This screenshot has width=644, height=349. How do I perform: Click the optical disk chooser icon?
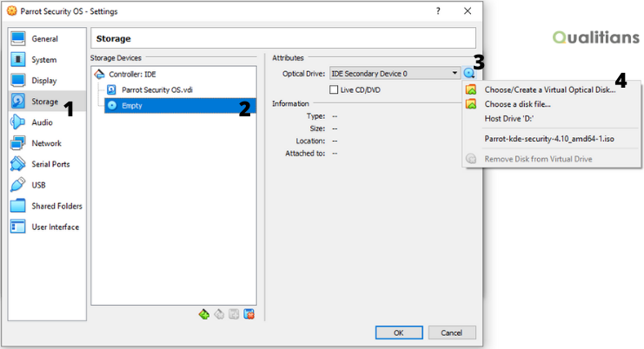[x=468, y=74]
